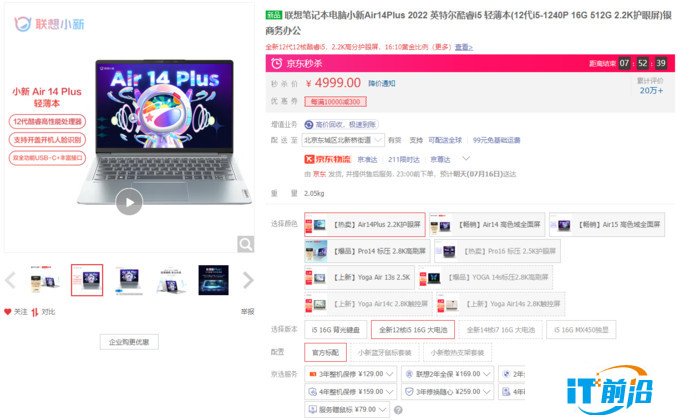Click the main Air 14 Plus laptop image
This screenshot has height=420, width=700.
[164, 132]
